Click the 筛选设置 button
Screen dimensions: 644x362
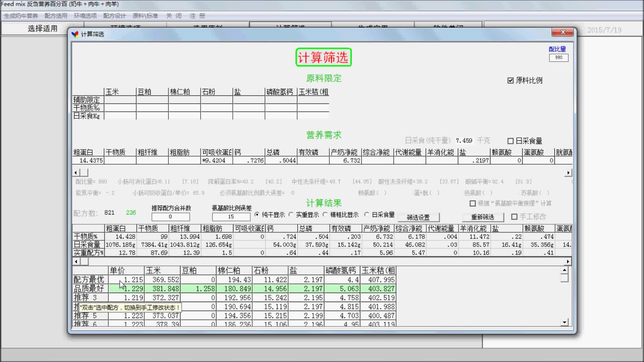click(x=418, y=217)
